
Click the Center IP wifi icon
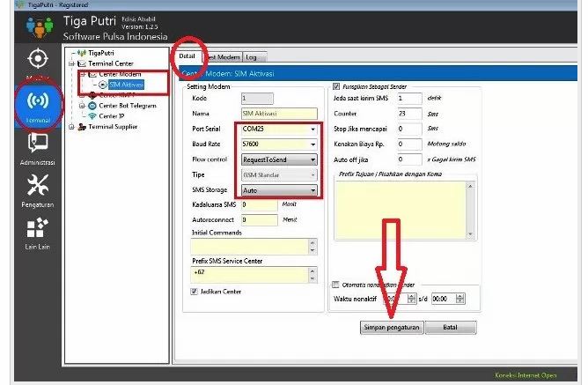[x=92, y=116]
